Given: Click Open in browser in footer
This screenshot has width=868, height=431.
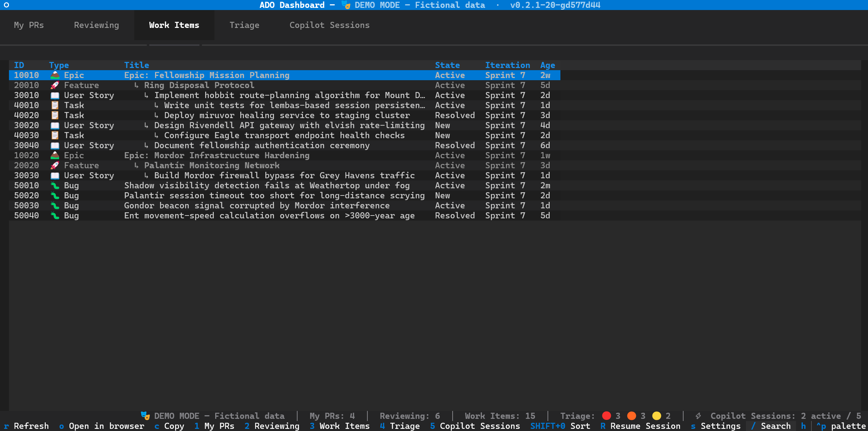Looking at the screenshot, I should click(102, 426).
